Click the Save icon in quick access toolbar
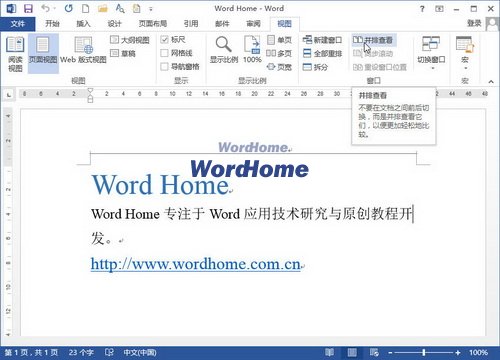The height and width of the screenshot is (360, 500). click(28, 9)
